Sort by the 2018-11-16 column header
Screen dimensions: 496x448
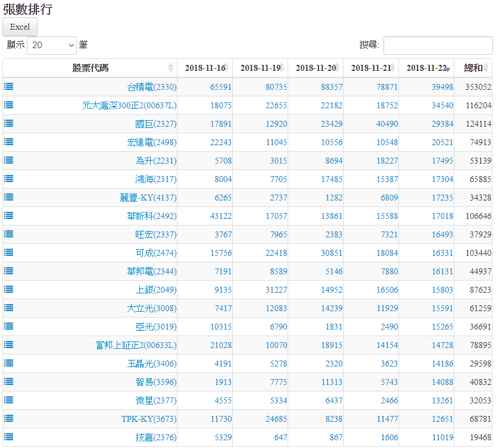pyautogui.click(x=204, y=68)
